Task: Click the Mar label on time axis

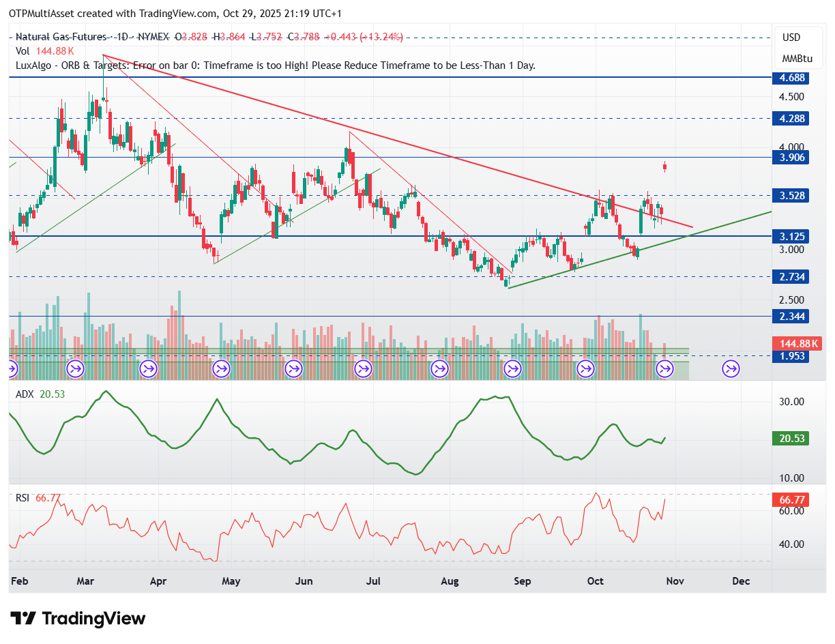Action: pyautogui.click(x=85, y=581)
